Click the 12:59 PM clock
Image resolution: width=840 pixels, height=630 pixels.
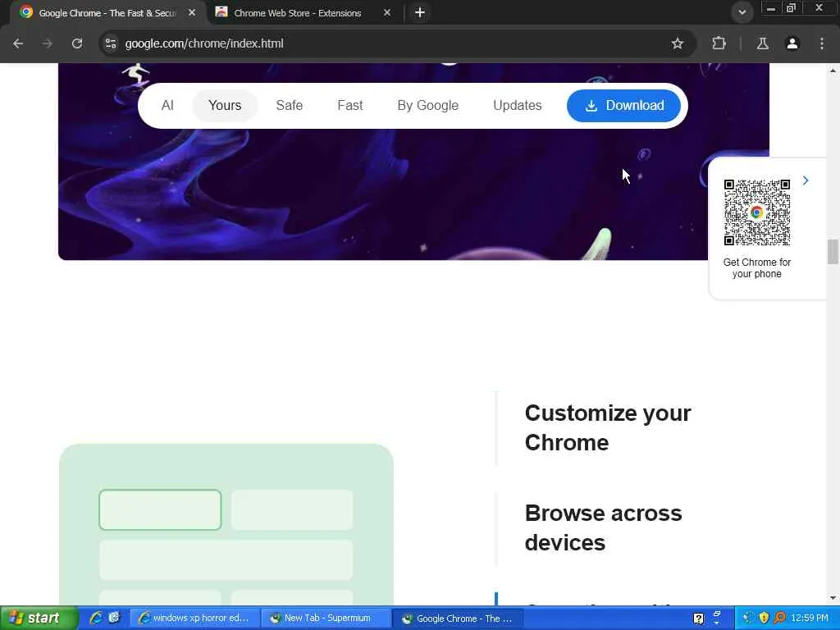810,619
